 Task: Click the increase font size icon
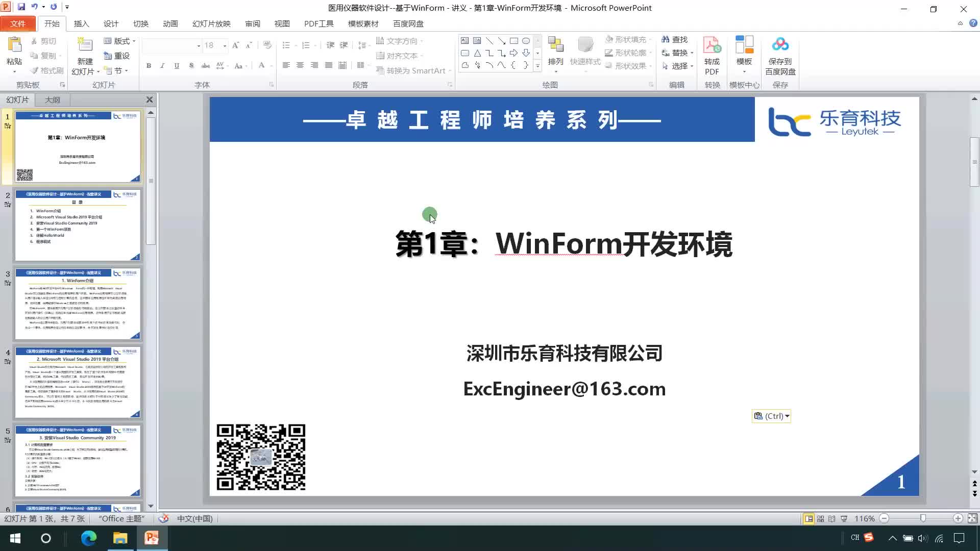pos(235,45)
